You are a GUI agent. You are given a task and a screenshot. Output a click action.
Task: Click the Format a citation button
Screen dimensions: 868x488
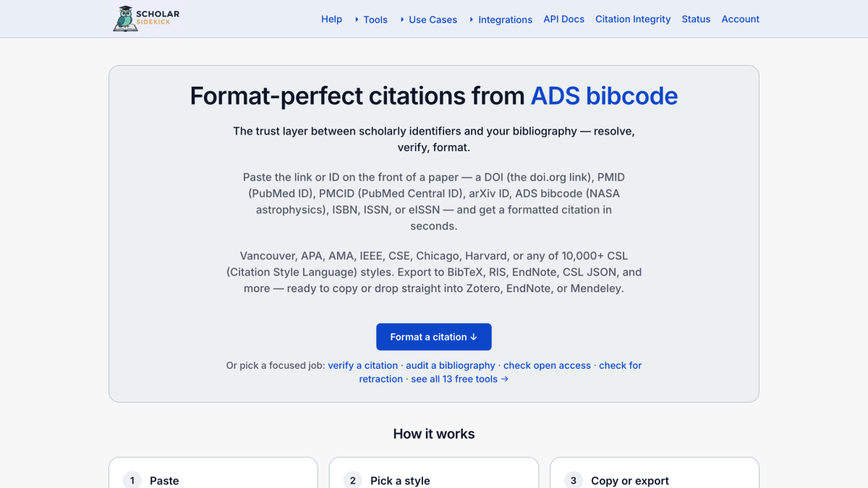point(434,337)
